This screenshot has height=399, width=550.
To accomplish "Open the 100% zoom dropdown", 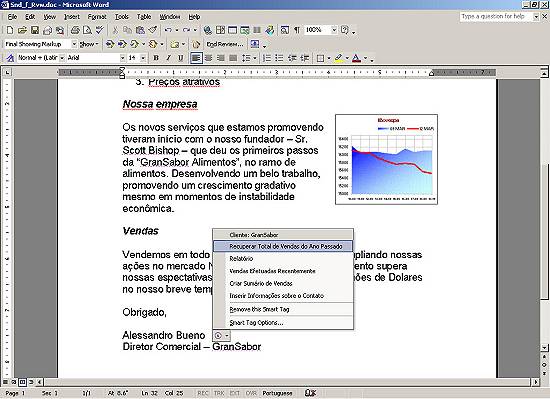I will [x=334, y=30].
